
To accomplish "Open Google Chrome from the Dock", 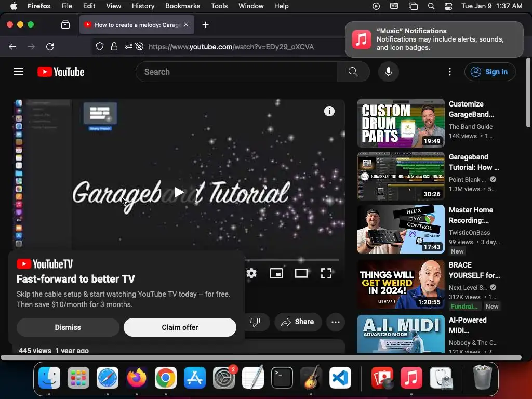I will [166, 378].
